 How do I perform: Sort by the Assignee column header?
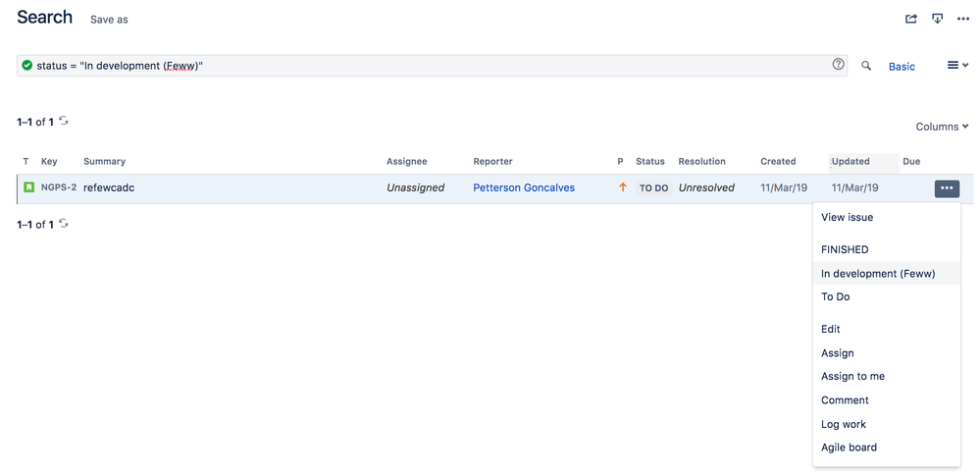click(407, 161)
